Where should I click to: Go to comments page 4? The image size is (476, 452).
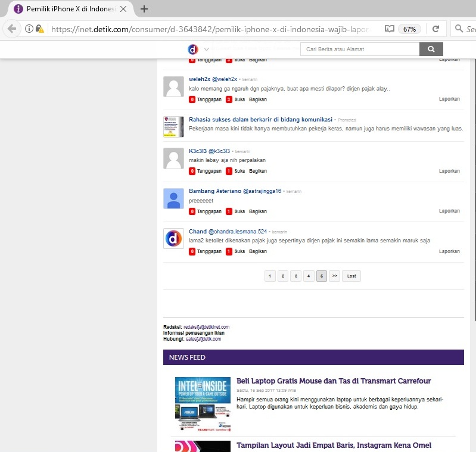click(308, 276)
